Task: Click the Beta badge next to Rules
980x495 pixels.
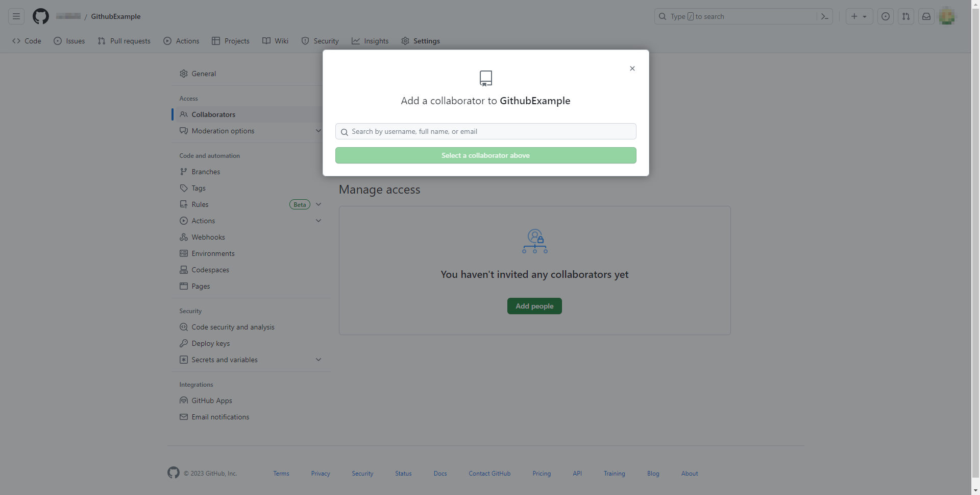Action: point(300,204)
